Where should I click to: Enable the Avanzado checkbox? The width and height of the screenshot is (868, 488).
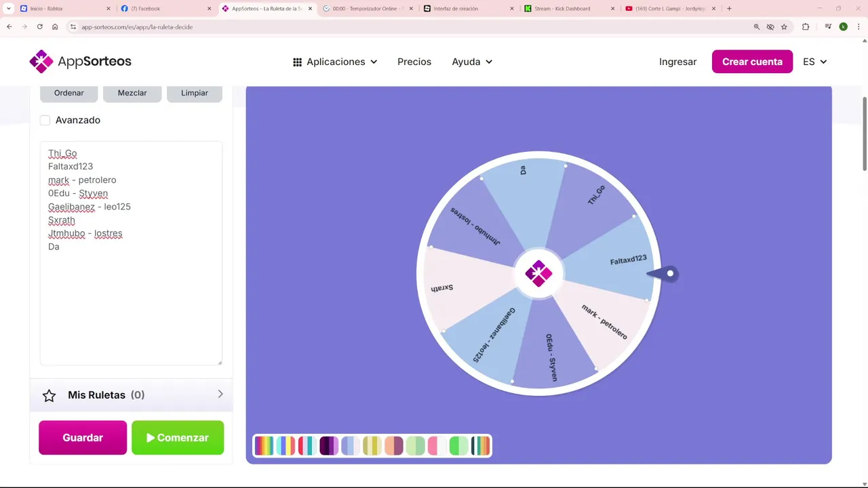(x=45, y=120)
